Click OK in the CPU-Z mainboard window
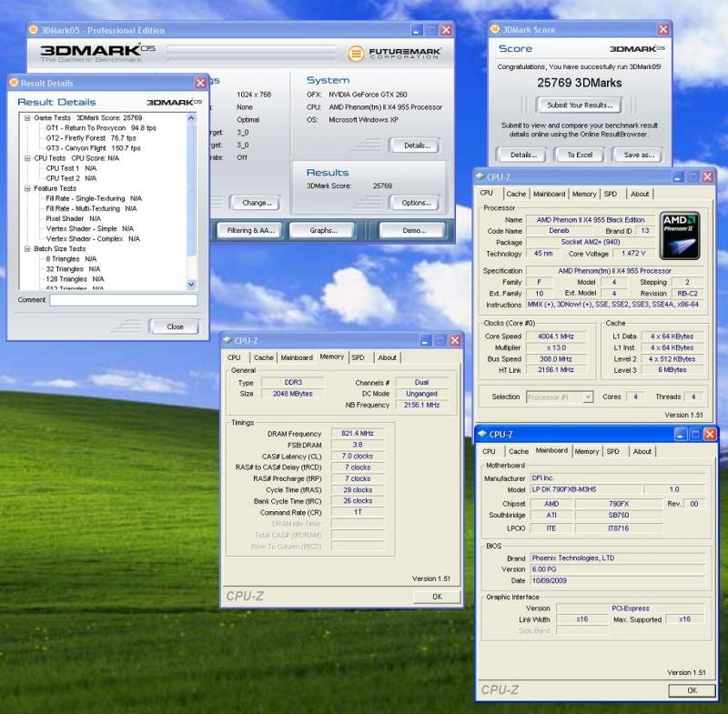 (x=692, y=690)
